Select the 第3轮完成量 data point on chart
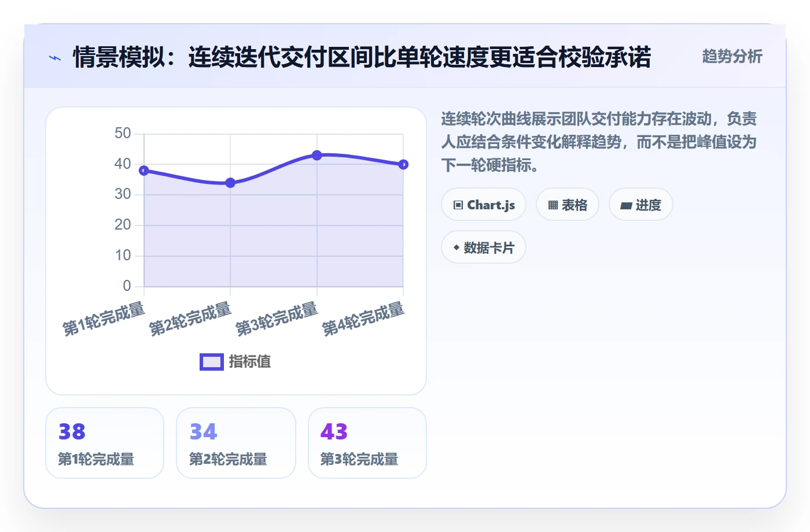This screenshot has height=532, width=810. tap(317, 156)
